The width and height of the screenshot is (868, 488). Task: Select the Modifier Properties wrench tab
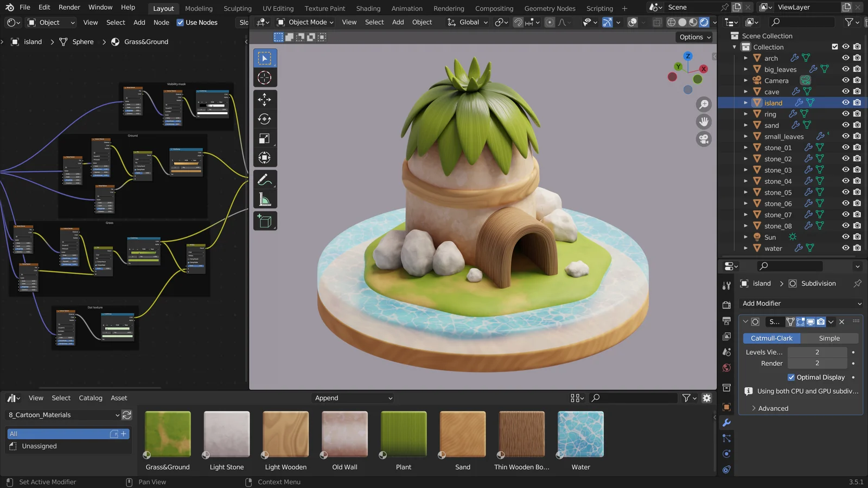point(727,422)
